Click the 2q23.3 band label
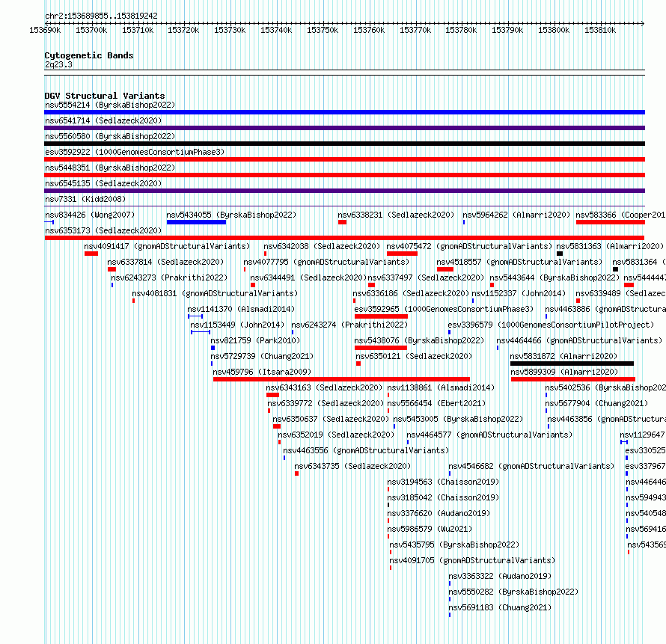The image size is (666, 644). point(58,64)
